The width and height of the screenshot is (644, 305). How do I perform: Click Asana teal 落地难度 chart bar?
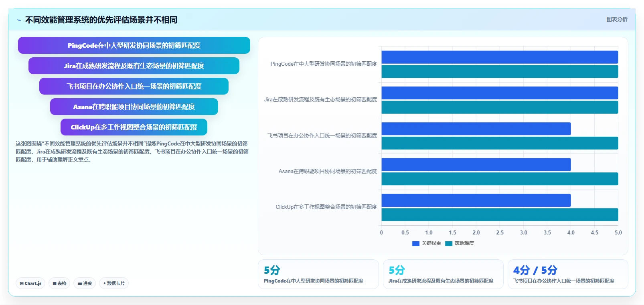(x=500, y=179)
